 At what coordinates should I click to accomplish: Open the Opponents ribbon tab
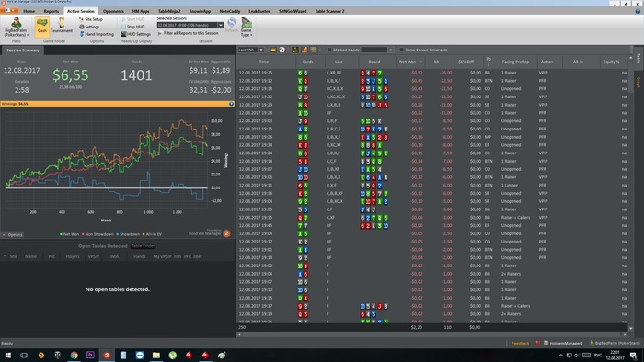[113, 11]
